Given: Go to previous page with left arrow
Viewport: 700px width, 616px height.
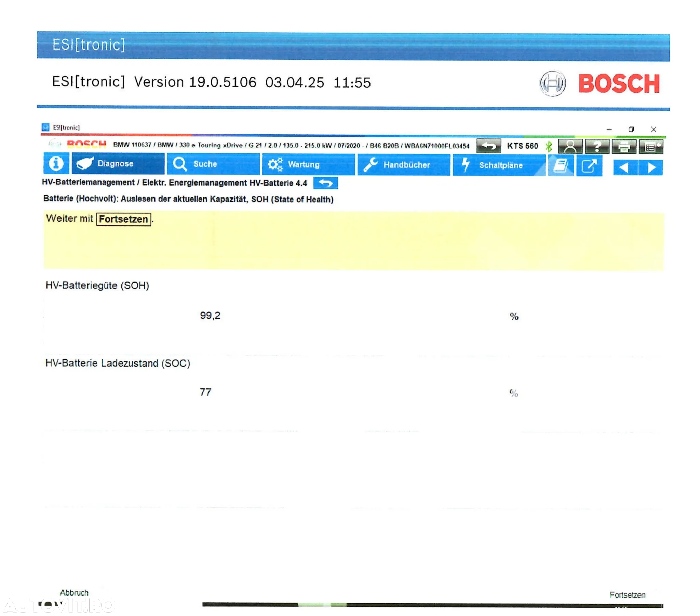Looking at the screenshot, I should 625,167.
